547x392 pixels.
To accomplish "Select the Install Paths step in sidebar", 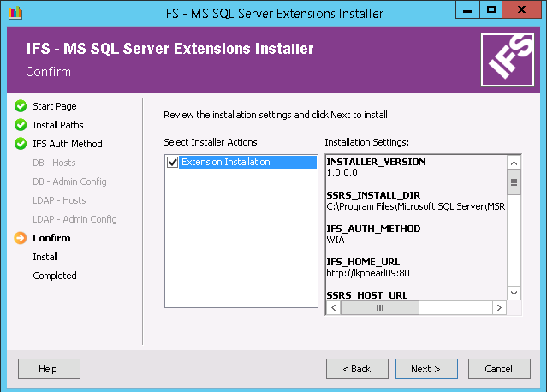I will click(58, 125).
